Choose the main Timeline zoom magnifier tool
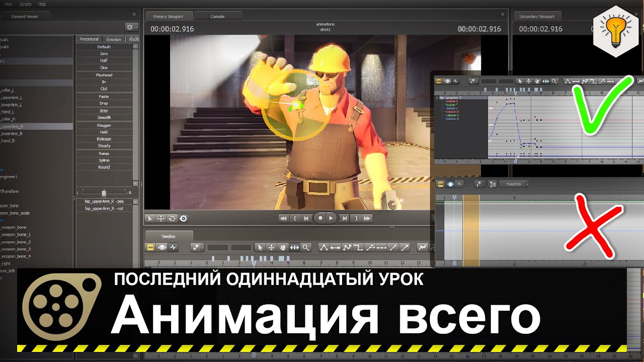Screen dimensions: 644x362 [306, 247]
